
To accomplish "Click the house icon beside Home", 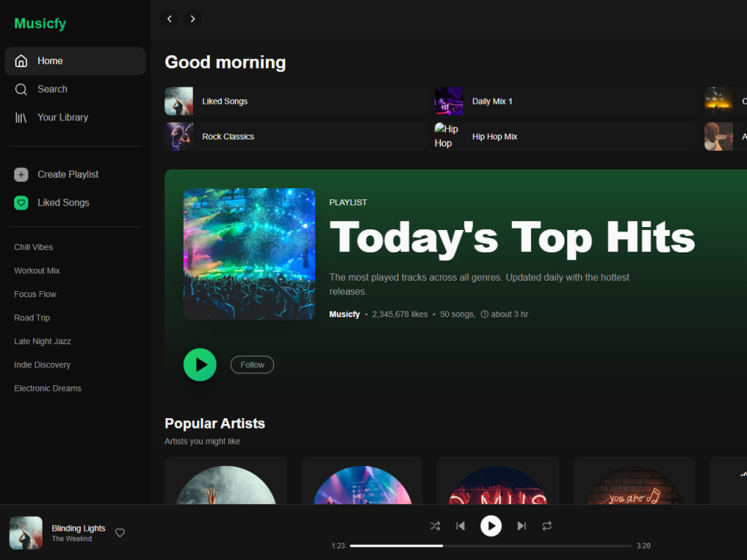I will point(21,61).
